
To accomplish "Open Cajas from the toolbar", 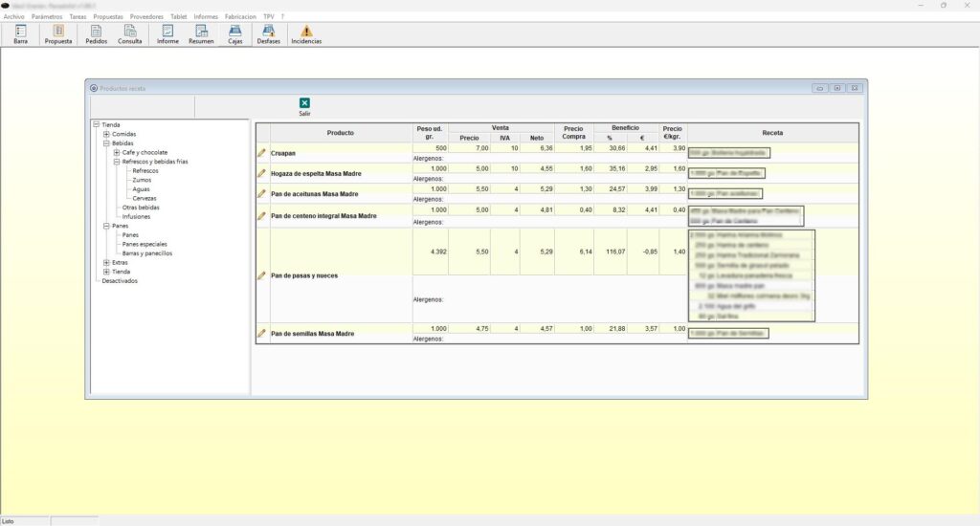I will tap(234, 34).
